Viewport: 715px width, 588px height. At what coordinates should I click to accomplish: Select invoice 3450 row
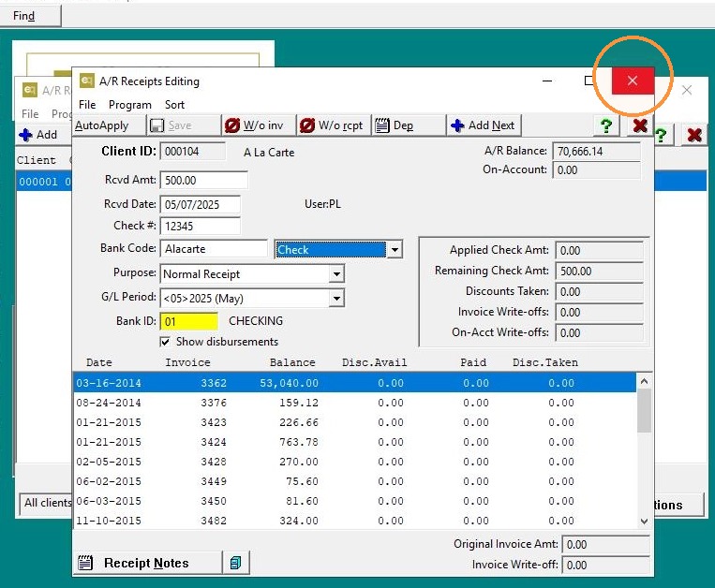(355, 501)
